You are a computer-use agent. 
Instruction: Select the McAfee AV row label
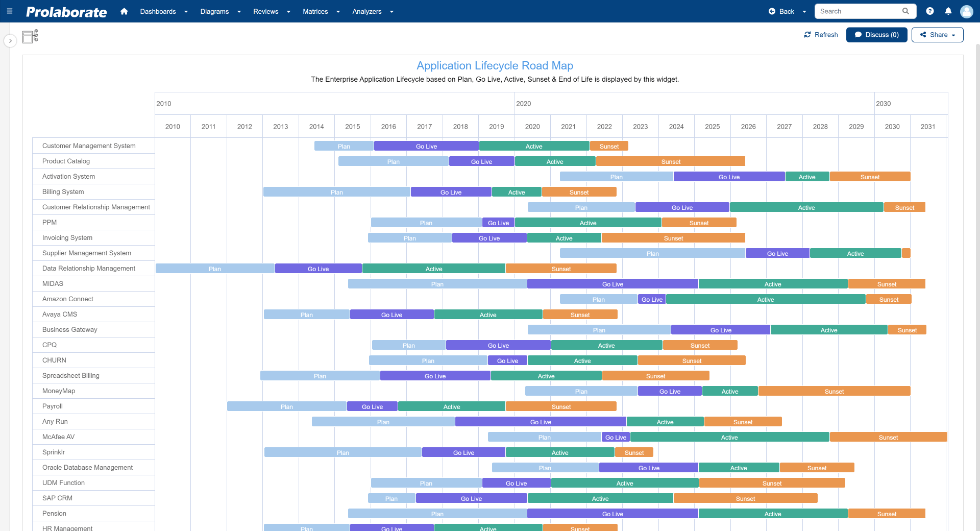58,437
